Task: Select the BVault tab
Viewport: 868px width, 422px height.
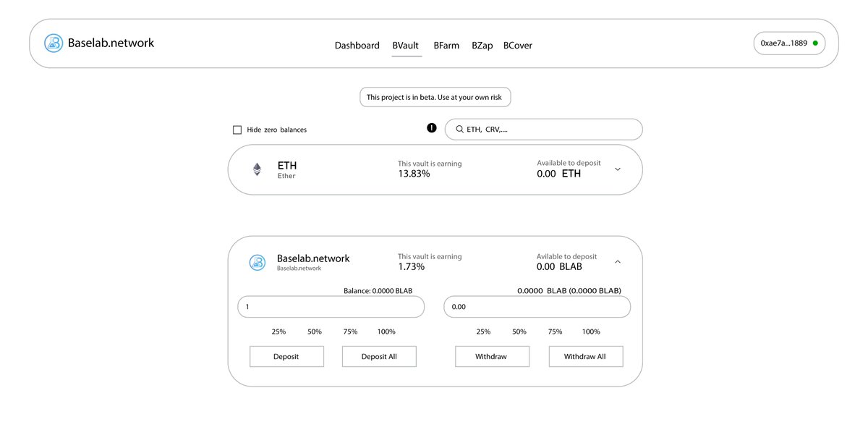Action: click(406, 46)
